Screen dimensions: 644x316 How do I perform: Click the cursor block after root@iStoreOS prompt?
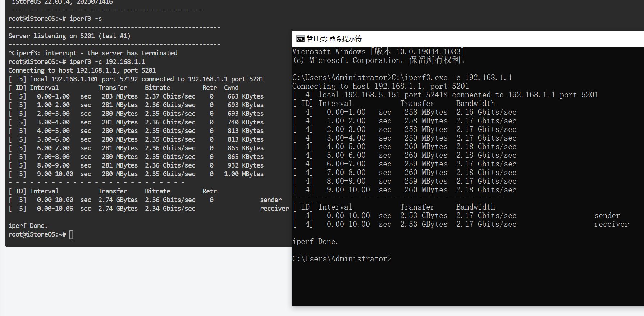(71, 234)
